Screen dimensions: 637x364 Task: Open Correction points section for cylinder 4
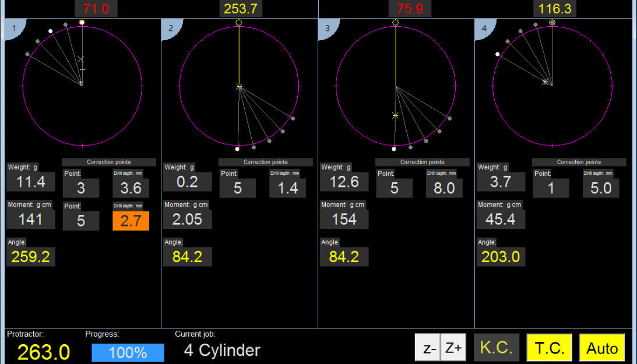(579, 162)
